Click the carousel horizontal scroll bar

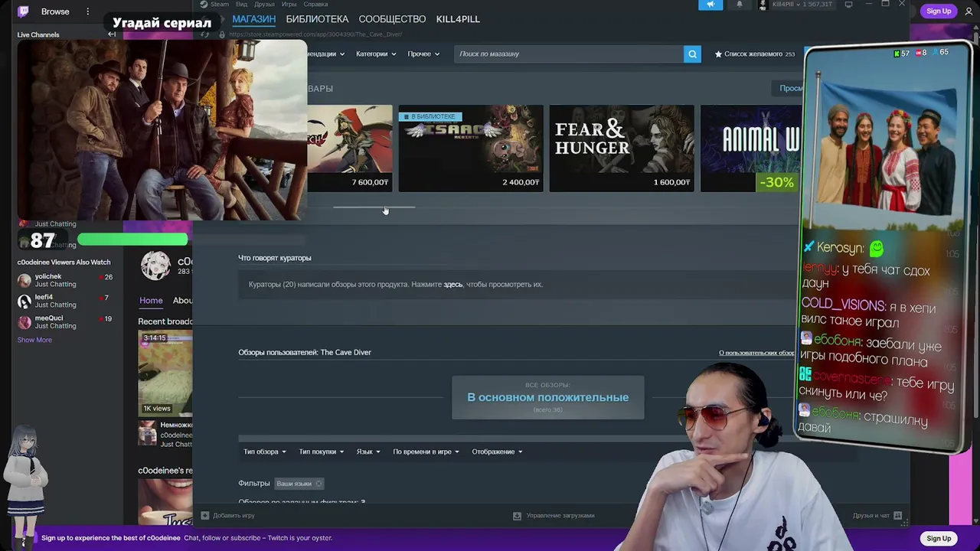click(374, 207)
